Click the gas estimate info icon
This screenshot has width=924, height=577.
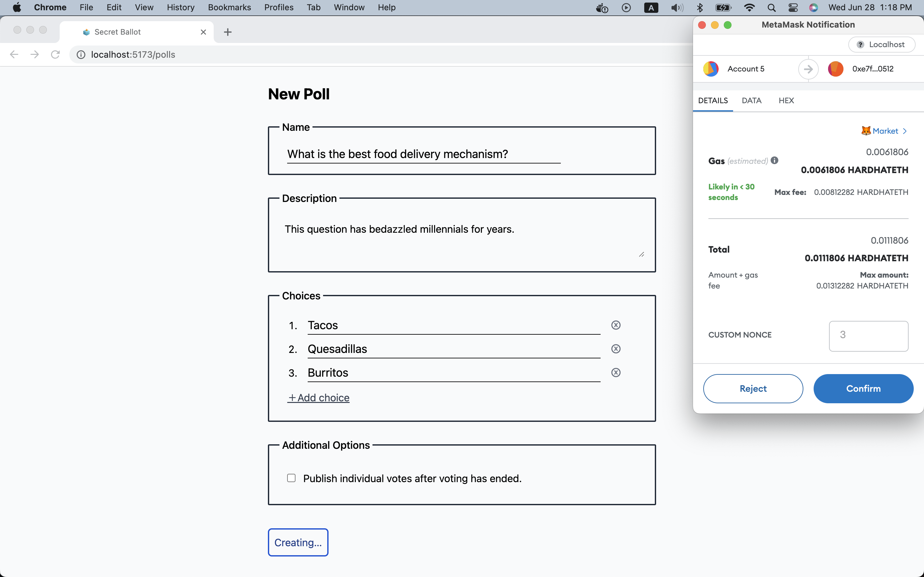click(x=774, y=160)
